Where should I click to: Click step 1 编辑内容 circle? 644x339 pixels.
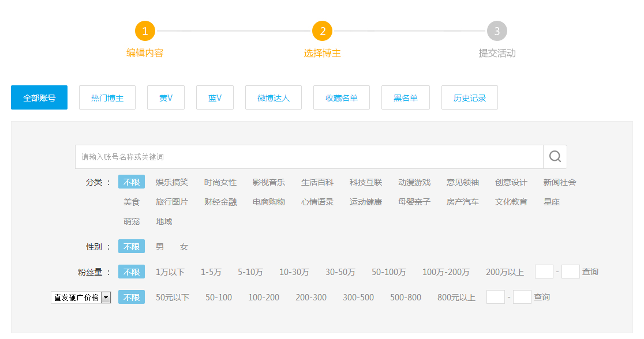click(145, 31)
